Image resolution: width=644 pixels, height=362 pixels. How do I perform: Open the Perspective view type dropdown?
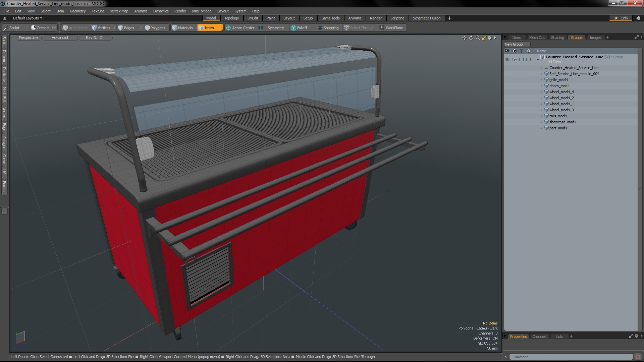point(28,38)
